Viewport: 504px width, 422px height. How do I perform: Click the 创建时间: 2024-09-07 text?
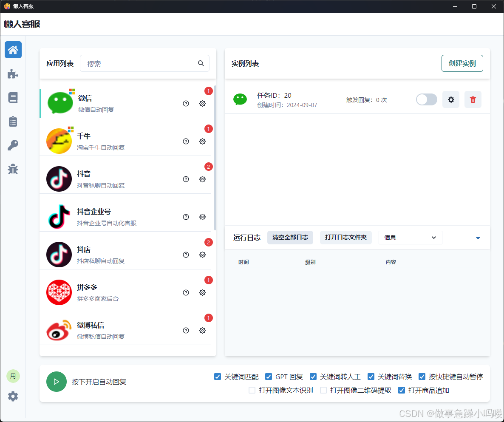click(x=287, y=105)
